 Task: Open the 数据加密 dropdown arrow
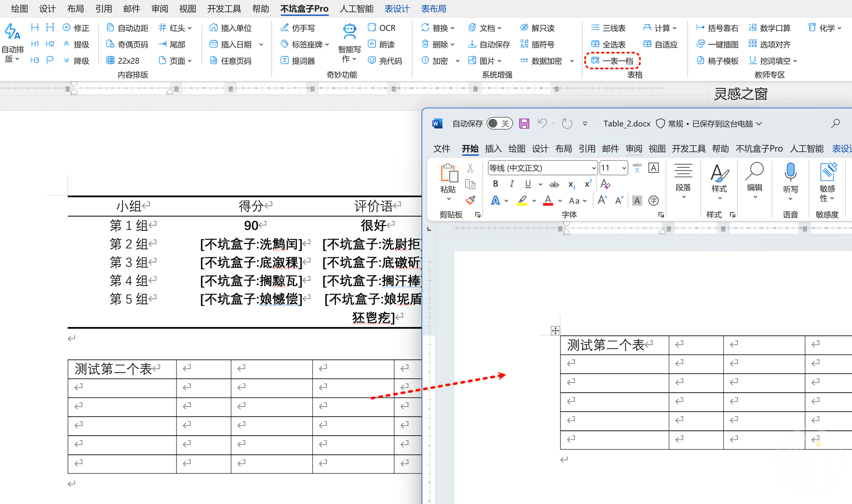(x=572, y=61)
